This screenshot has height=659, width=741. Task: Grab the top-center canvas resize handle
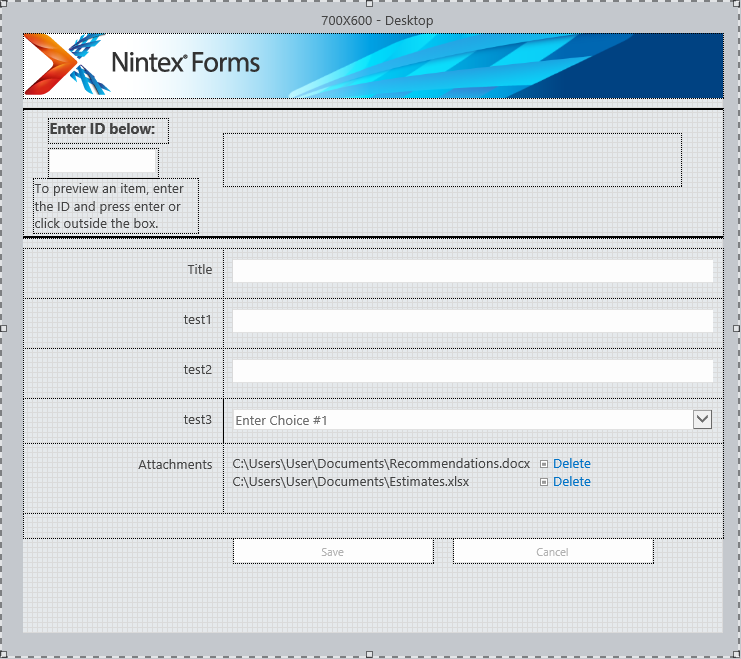[x=370, y=4]
